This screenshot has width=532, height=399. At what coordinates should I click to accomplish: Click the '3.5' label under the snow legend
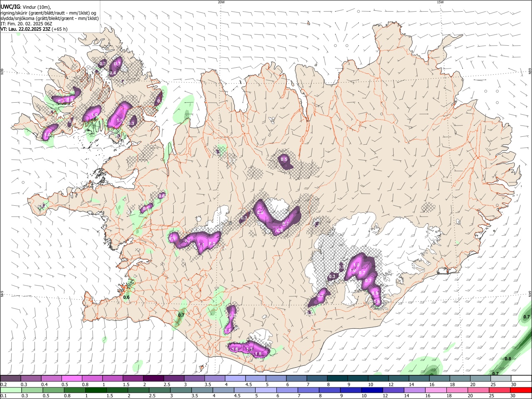pos(208,384)
